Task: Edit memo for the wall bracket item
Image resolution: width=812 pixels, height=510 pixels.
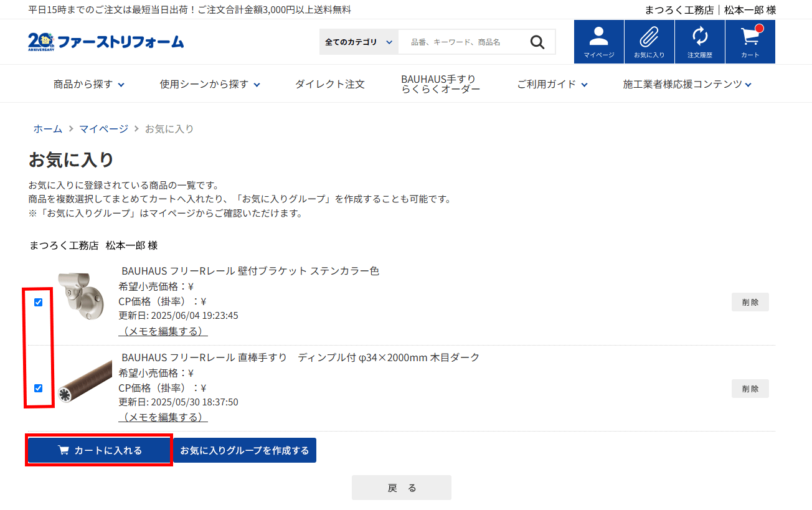Action: pyautogui.click(x=163, y=331)
